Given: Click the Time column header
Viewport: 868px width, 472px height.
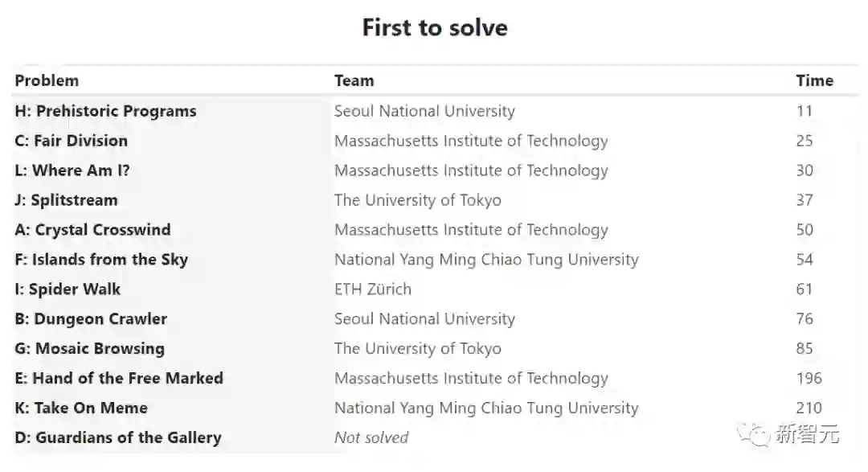Looking at the screenshot, I should click(x=814, y=80).
